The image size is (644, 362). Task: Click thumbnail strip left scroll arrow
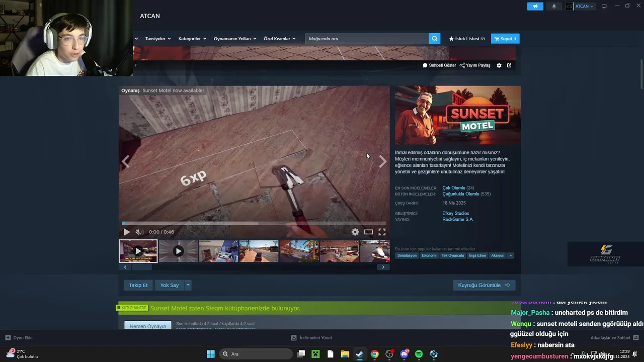tap(125, 267)
